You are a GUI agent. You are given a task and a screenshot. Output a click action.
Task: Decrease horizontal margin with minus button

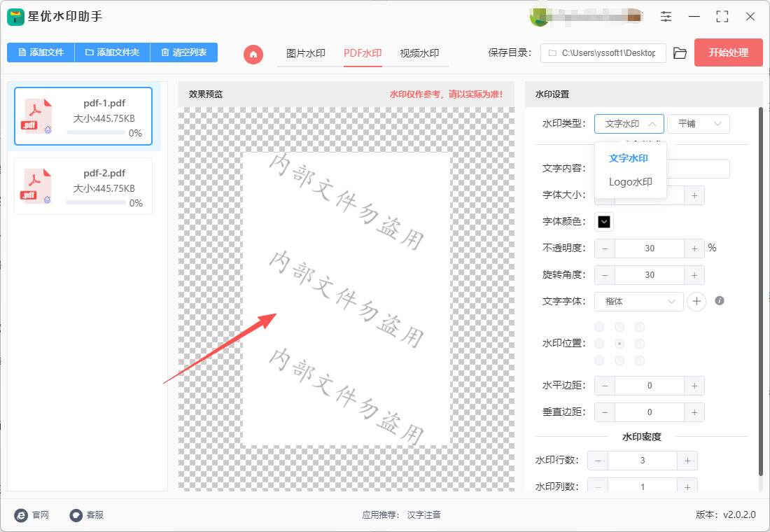[605, 386]
